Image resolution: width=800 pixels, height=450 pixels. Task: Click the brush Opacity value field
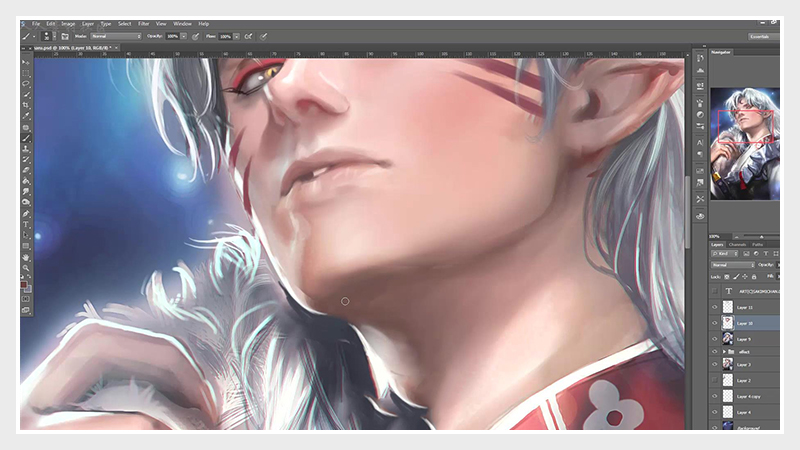point(172,36)
